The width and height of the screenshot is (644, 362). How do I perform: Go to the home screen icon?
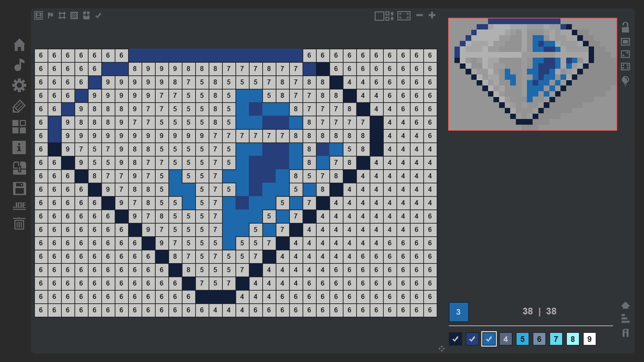(19, 45)
